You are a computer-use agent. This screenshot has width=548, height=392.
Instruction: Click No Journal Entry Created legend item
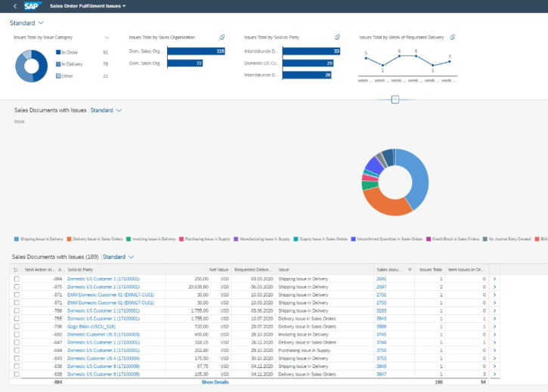(506, 239)
